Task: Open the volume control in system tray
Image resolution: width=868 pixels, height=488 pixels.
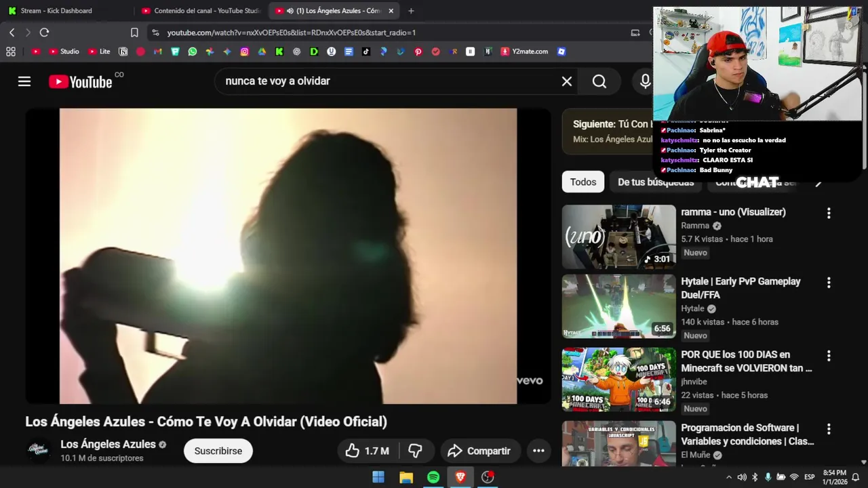Action: pyautogui.click(x=742, y=477)
